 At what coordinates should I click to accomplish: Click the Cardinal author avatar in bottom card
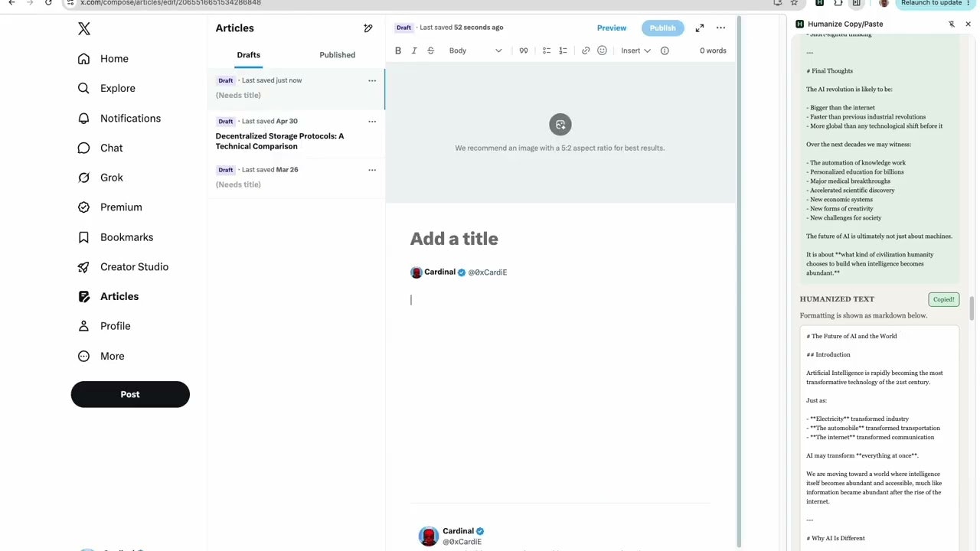(x=429, y=536)
